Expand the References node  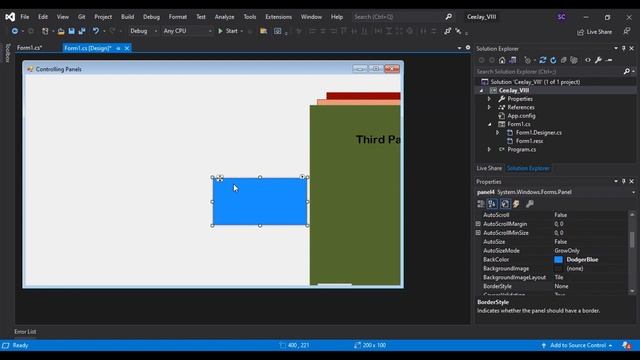tap(489, 107)
